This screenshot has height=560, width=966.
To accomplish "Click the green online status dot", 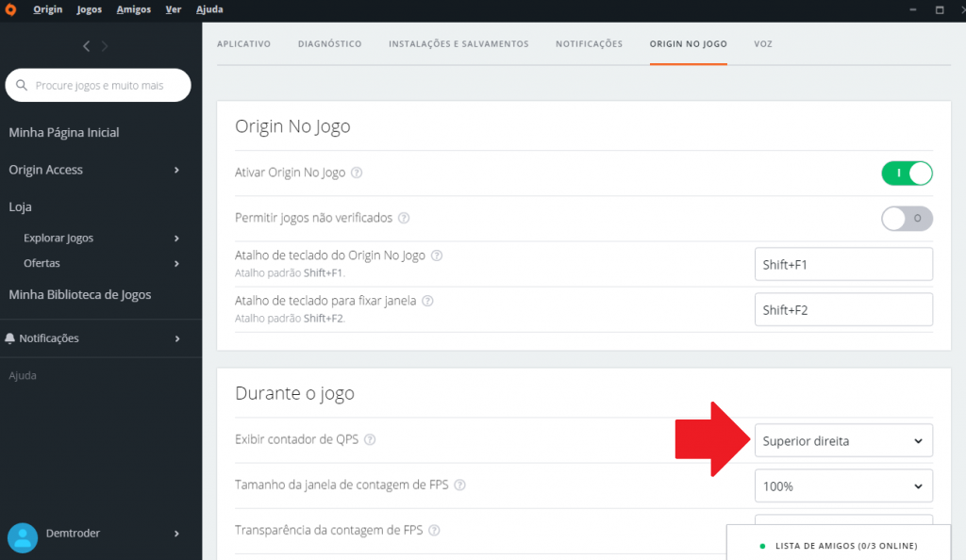I will coord(762,546).
